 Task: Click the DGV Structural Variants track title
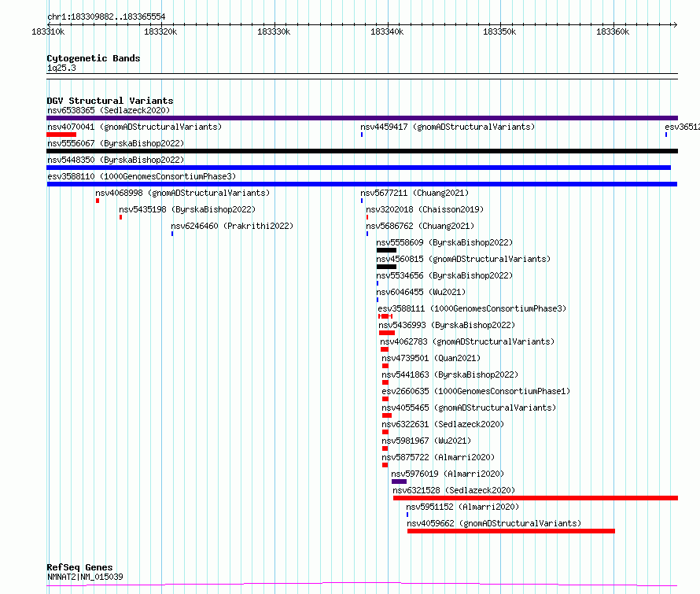click(110, 101)
